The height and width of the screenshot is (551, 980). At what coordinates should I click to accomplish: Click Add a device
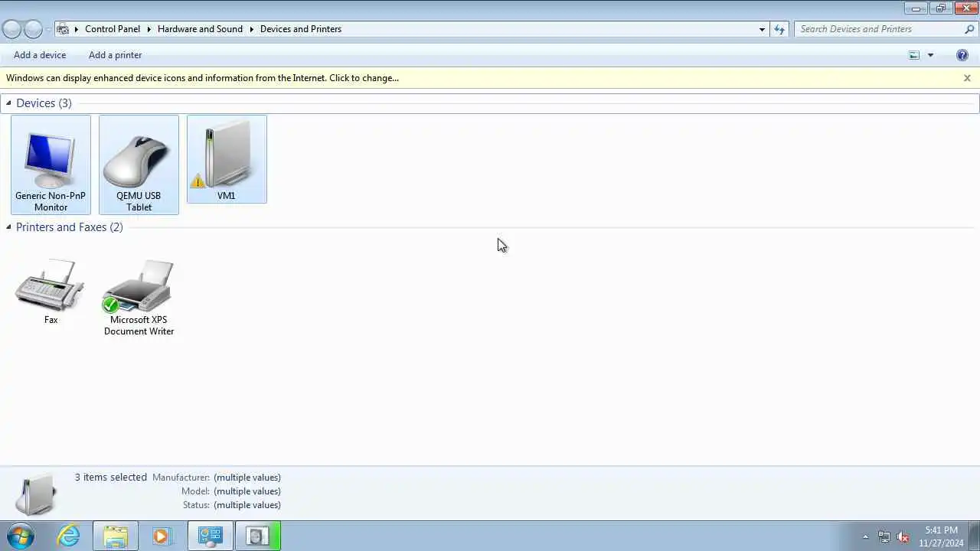coord(40,55)
